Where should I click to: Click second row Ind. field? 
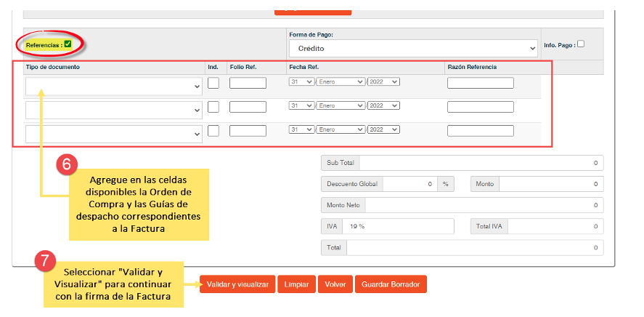213,107
